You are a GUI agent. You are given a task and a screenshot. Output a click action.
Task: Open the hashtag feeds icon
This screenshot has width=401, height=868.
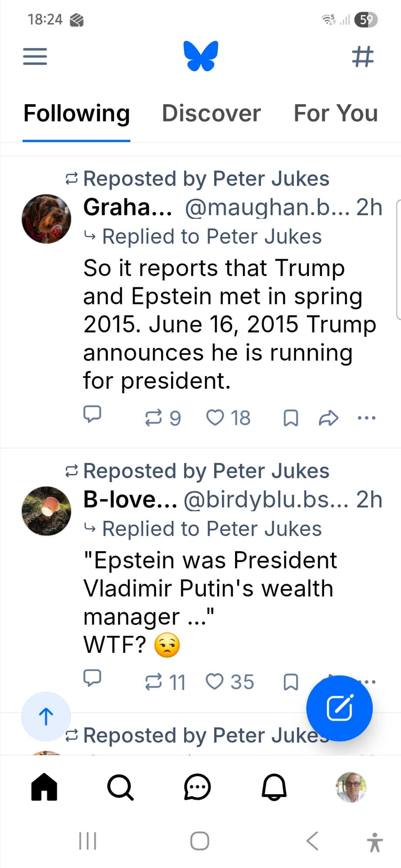tap(363, 56)
